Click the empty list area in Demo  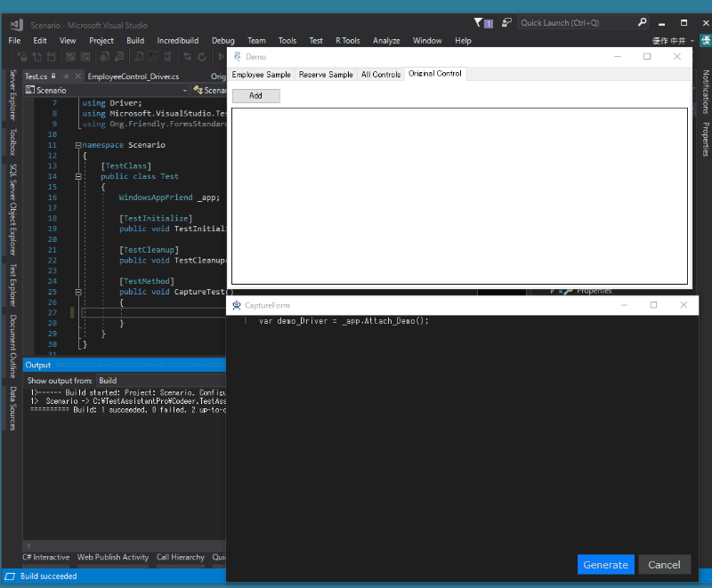[x=459, y=196]
